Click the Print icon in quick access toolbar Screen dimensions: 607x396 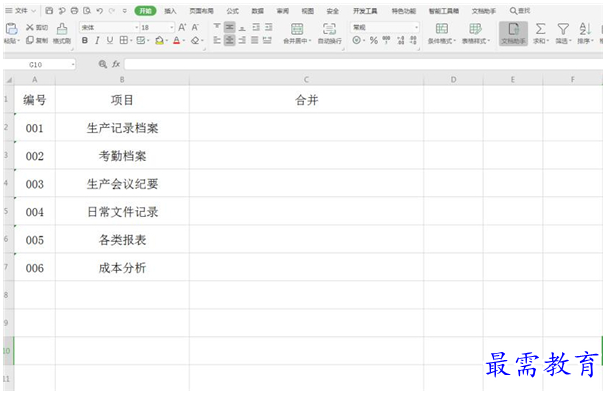[x=74, y=11]
